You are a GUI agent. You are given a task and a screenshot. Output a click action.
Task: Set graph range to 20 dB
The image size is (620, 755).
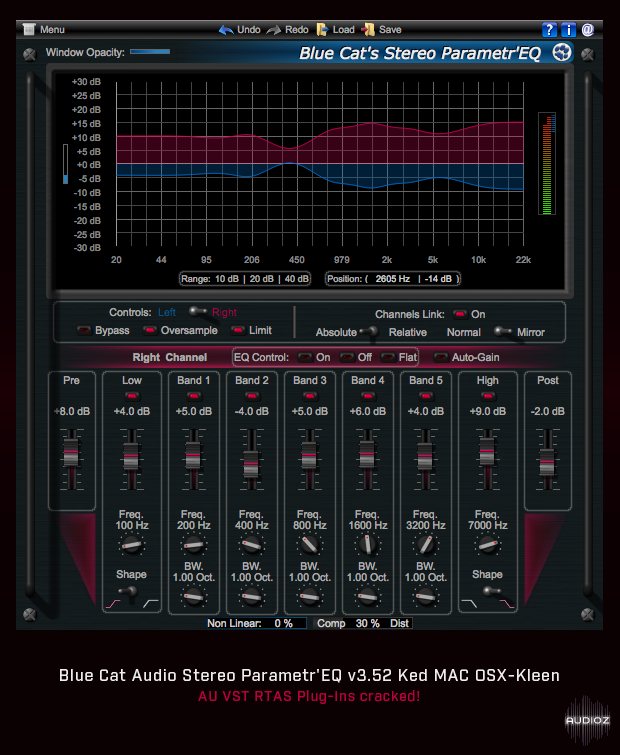click(x=261, y=279)
